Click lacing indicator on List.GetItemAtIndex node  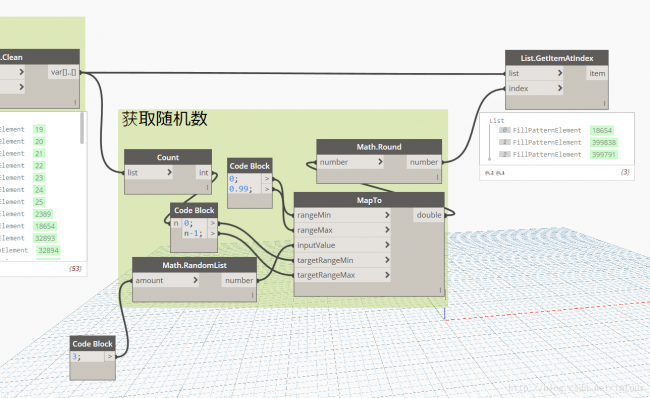click(604, 103)
